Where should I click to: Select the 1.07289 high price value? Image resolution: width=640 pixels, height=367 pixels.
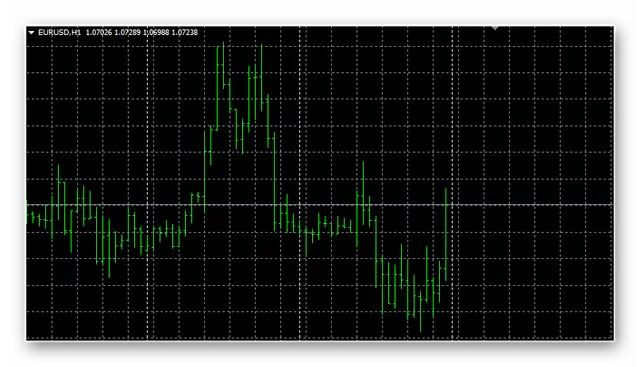tap(127, 32)
